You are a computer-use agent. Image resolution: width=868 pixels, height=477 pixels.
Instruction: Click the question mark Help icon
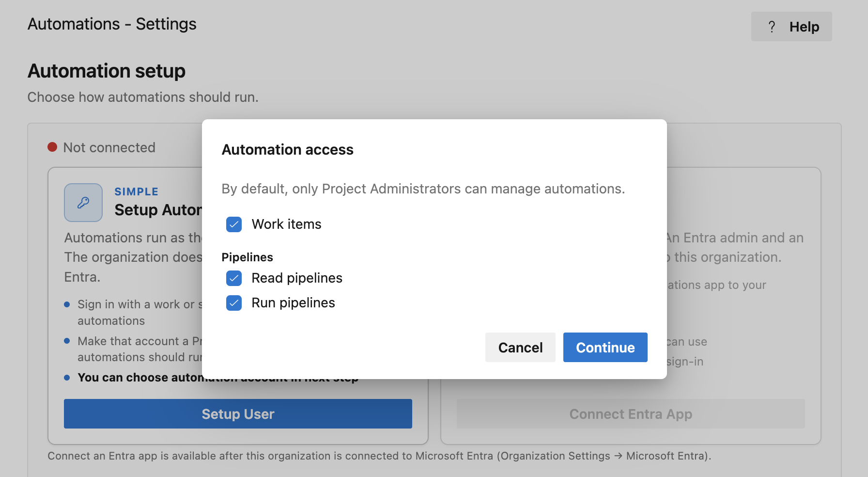click(772, 27)
